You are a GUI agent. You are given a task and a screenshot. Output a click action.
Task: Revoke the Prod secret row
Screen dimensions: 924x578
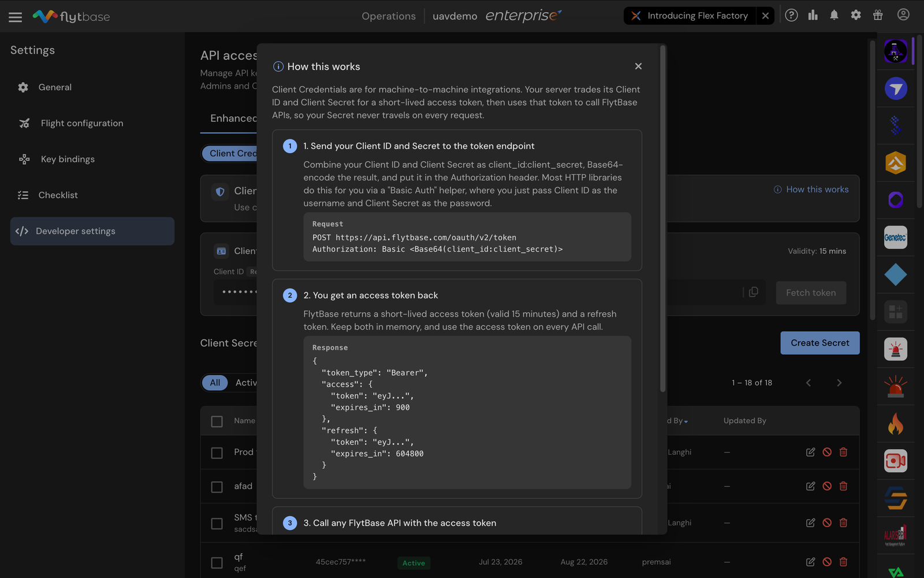tap(827, 452)
